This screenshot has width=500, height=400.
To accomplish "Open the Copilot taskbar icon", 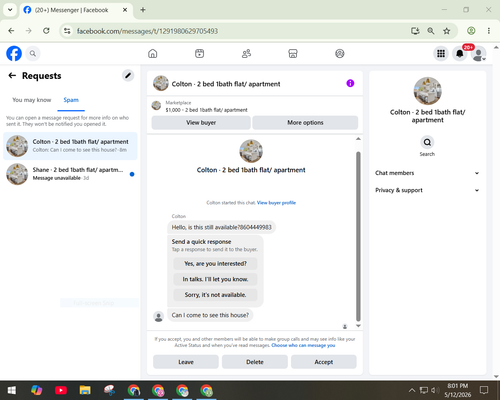I will pos(36,390).
